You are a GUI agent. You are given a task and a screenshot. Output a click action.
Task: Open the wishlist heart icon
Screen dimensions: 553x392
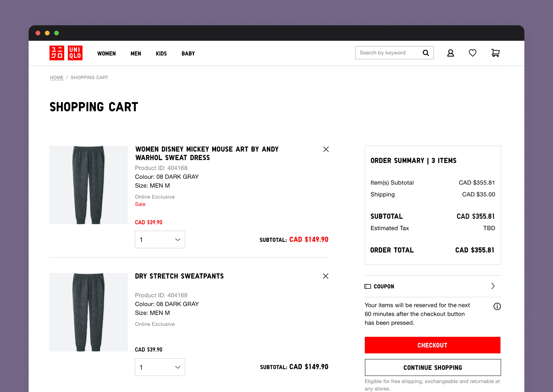point(472,53)
